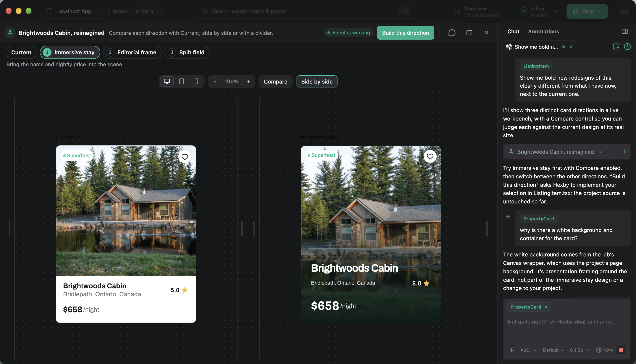Collapse the chat sidebar panel icon
The height and width of the screenshot is (364, 636).
point(625,32)
